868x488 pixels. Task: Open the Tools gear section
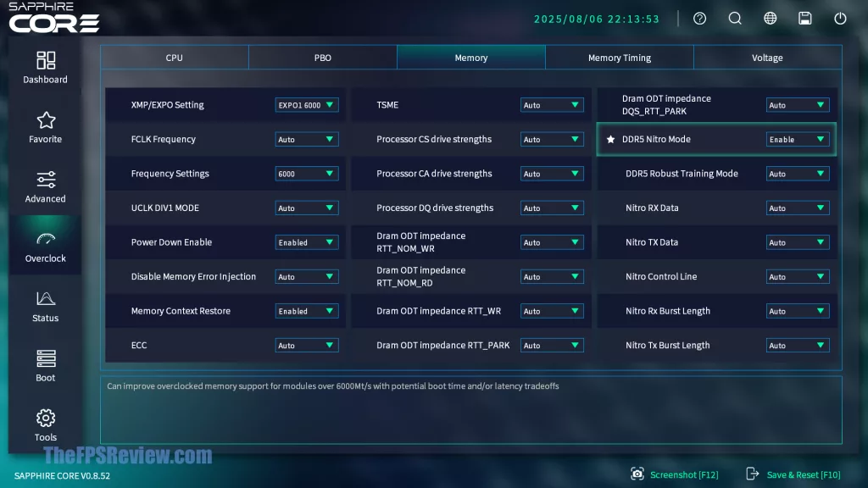point(46,425)
